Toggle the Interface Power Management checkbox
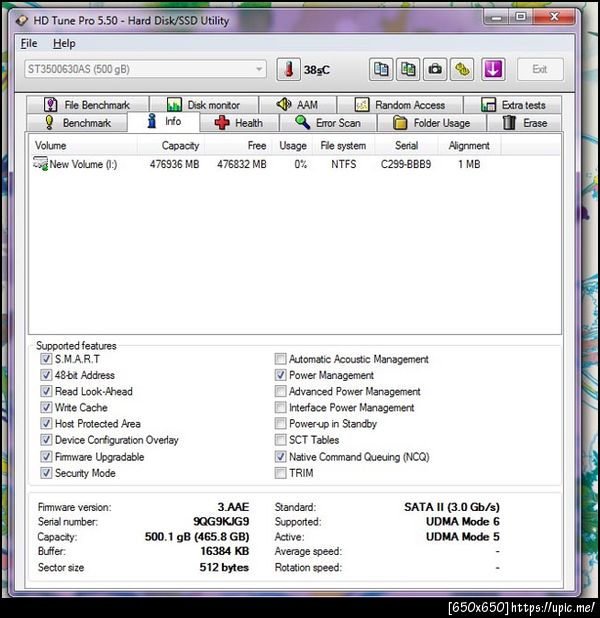The image size is (600, 618). coord(280,407)
